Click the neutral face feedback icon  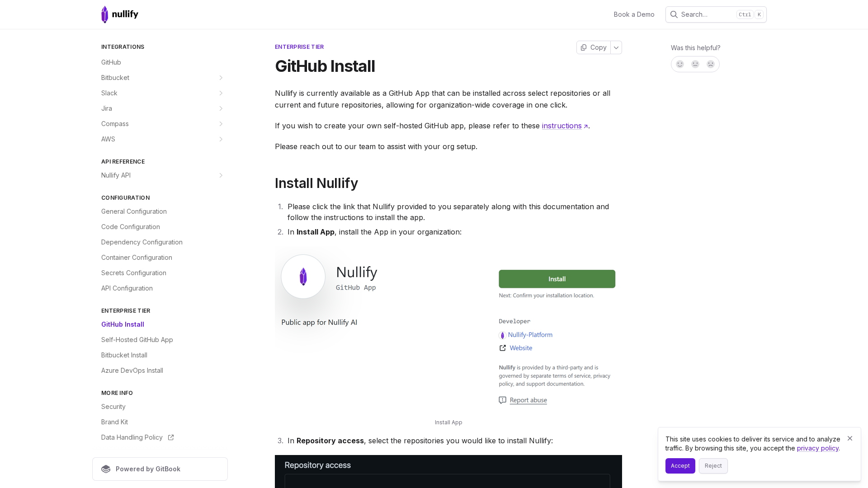pyautogui.click(x=695, y=64)
